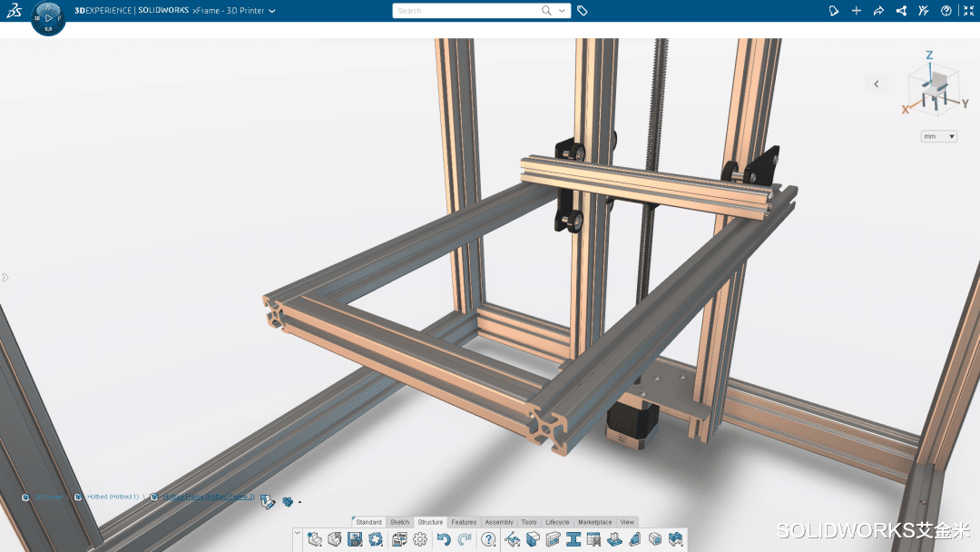Screen dimensions: 980x552
Task: Click the Rebuild icon in the toolbar
Action: tap(376, 540)
